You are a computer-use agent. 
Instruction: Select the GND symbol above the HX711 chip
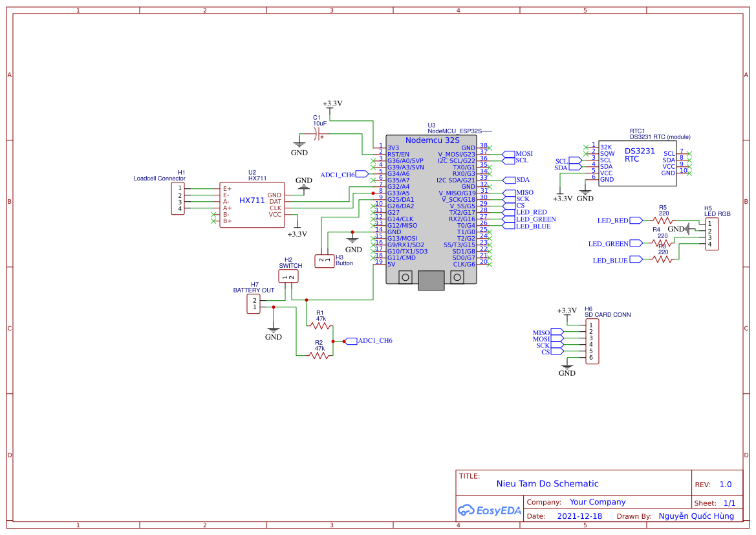point(304,185)
